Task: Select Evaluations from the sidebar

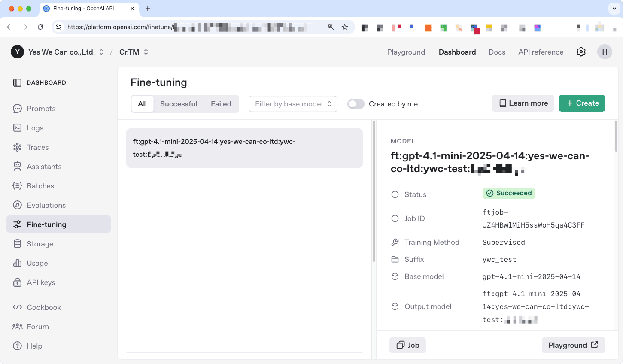Action: 46,205
